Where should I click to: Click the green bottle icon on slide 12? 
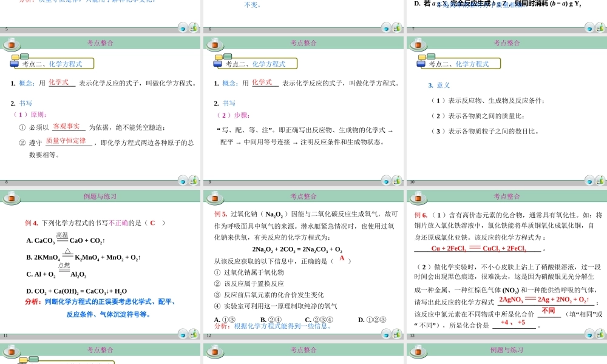coord(397,334)
